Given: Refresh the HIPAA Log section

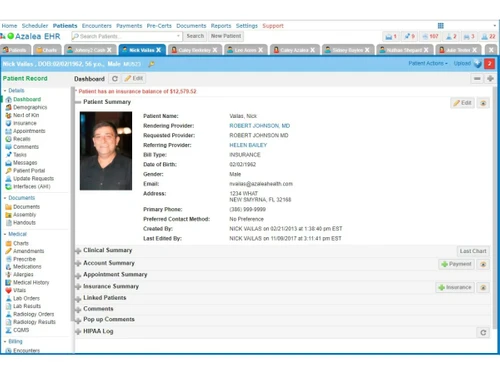Looking at the screenshot, I should (x=483, y=333).
